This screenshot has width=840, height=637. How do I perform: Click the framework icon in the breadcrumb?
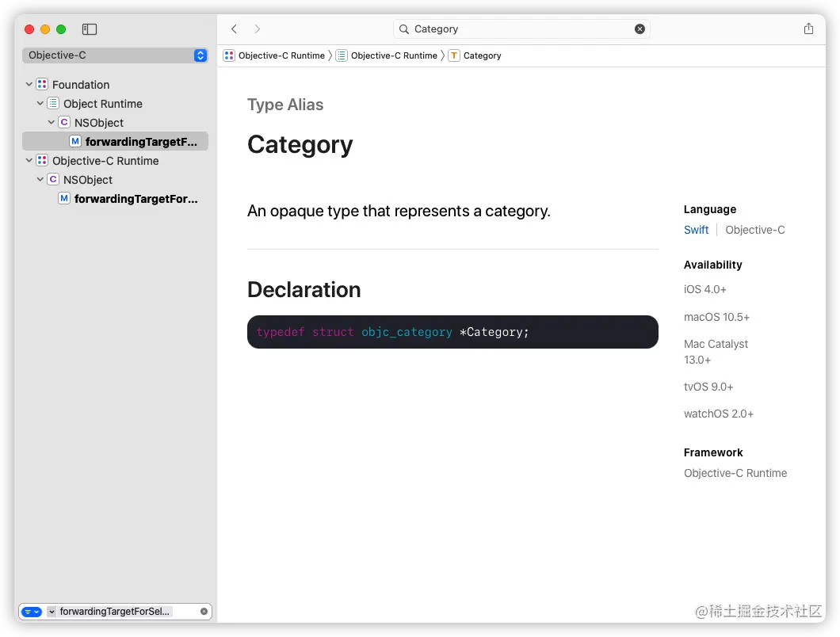coord(229,55)
